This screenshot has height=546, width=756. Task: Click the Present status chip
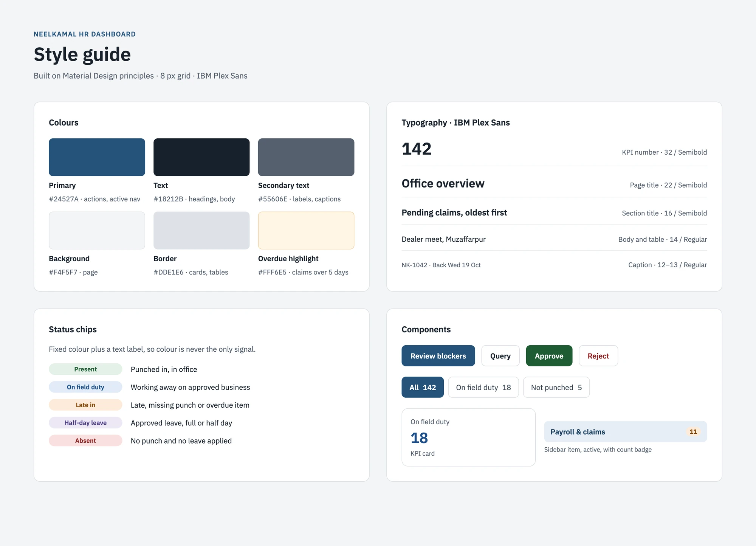point(85,369)
